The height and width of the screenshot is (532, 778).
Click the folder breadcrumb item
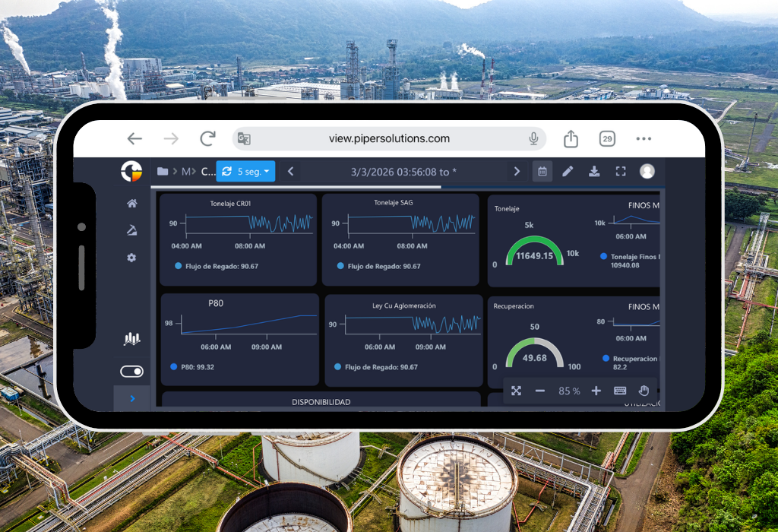tap(162, 172)
